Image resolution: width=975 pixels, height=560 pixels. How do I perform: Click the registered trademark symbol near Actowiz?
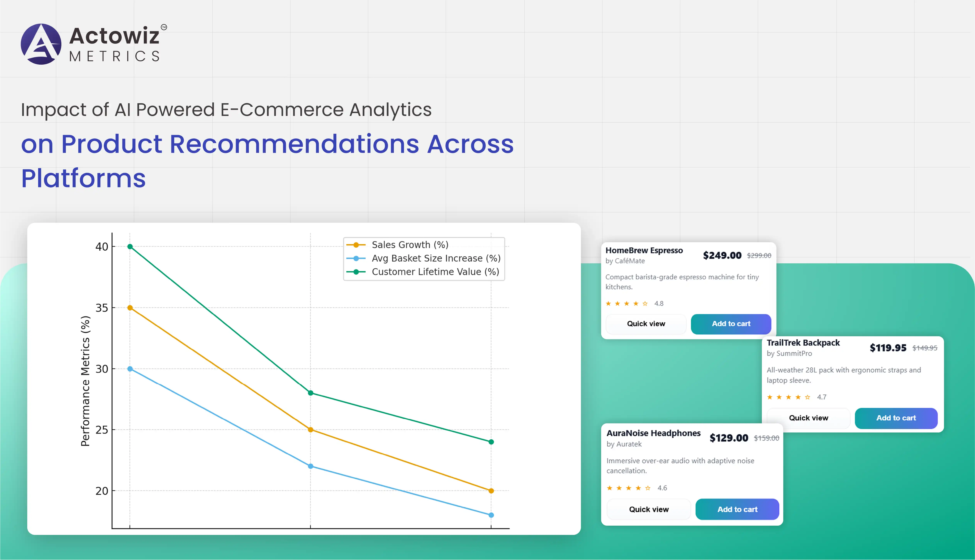164,27
